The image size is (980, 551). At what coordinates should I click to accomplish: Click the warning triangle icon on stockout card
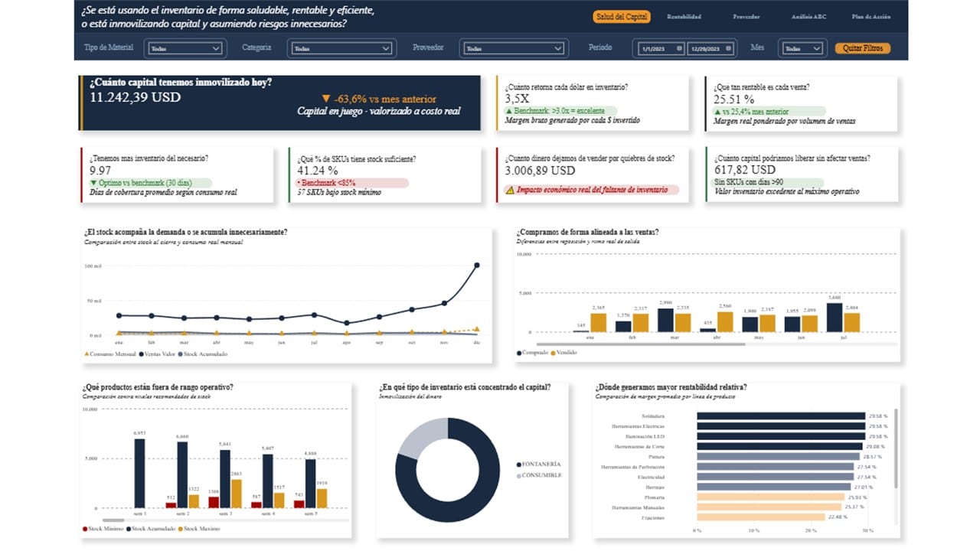(x=509, y=190)
